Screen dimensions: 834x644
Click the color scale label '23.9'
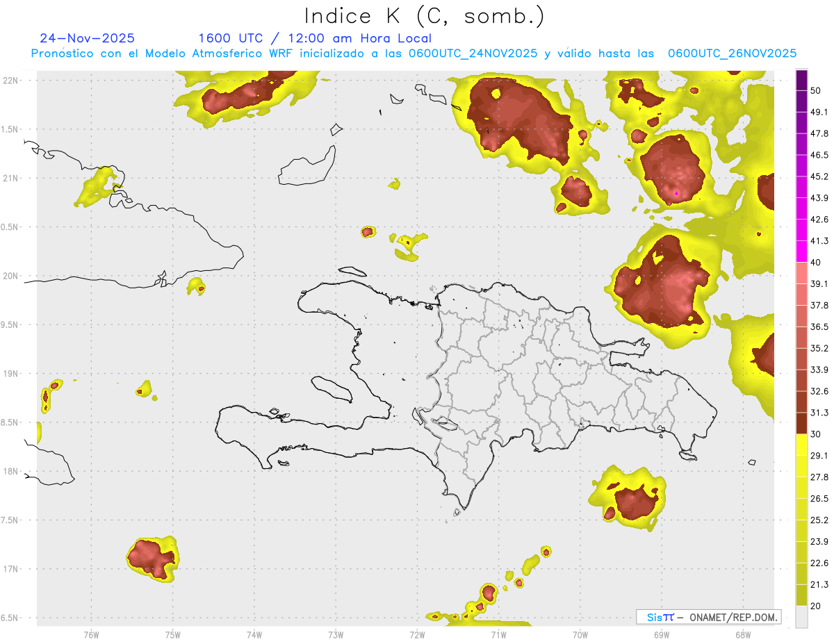click(x=819, y=542)
